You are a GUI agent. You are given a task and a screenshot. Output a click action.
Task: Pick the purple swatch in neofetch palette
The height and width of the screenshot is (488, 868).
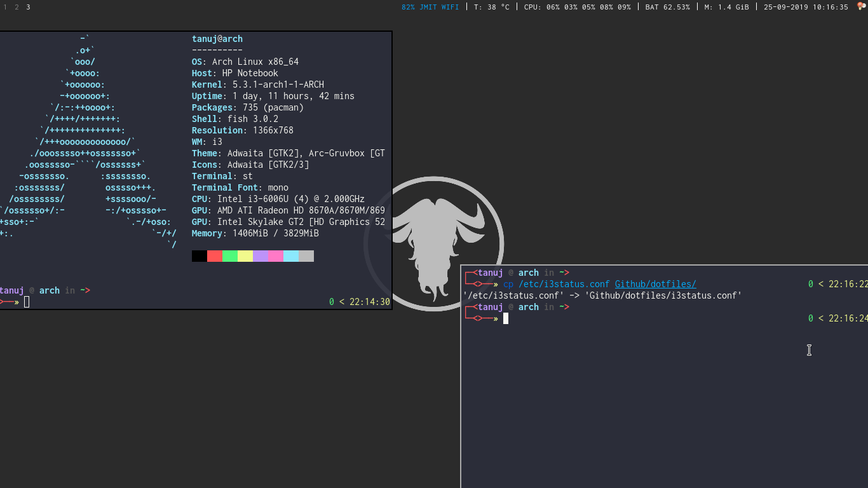[261, 256]
